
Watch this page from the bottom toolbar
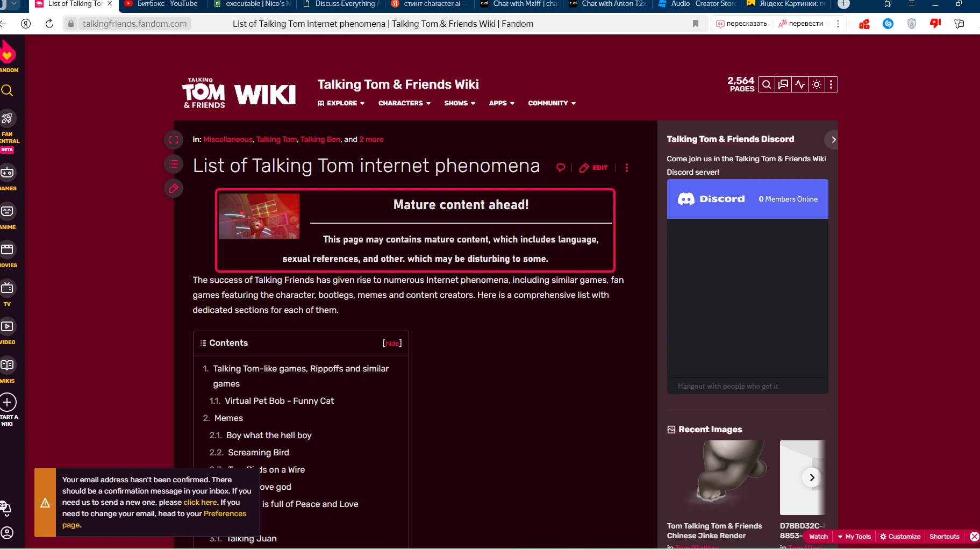point(818,536)
